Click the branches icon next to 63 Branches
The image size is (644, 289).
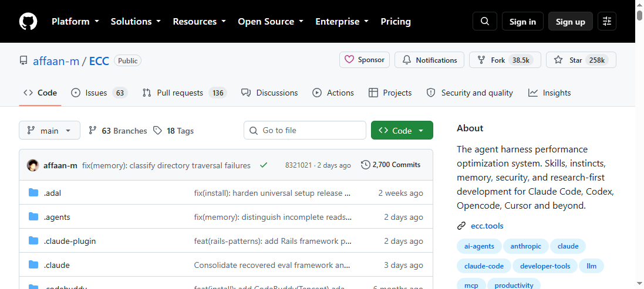[x=92, y=130]
